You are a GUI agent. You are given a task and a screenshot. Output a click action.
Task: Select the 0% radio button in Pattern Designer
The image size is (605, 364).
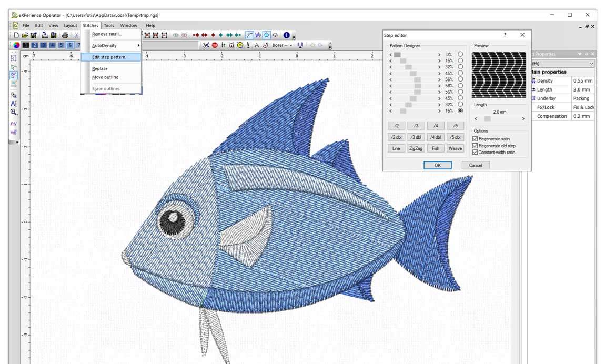(459, 54)
